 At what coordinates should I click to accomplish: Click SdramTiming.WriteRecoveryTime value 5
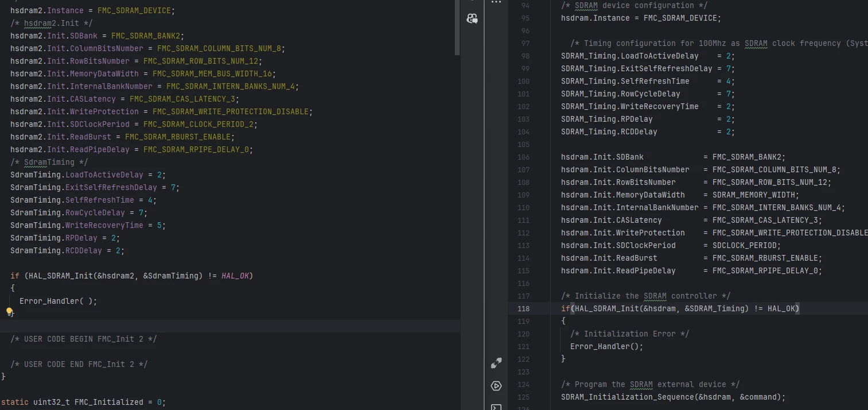tap(159, 225)
